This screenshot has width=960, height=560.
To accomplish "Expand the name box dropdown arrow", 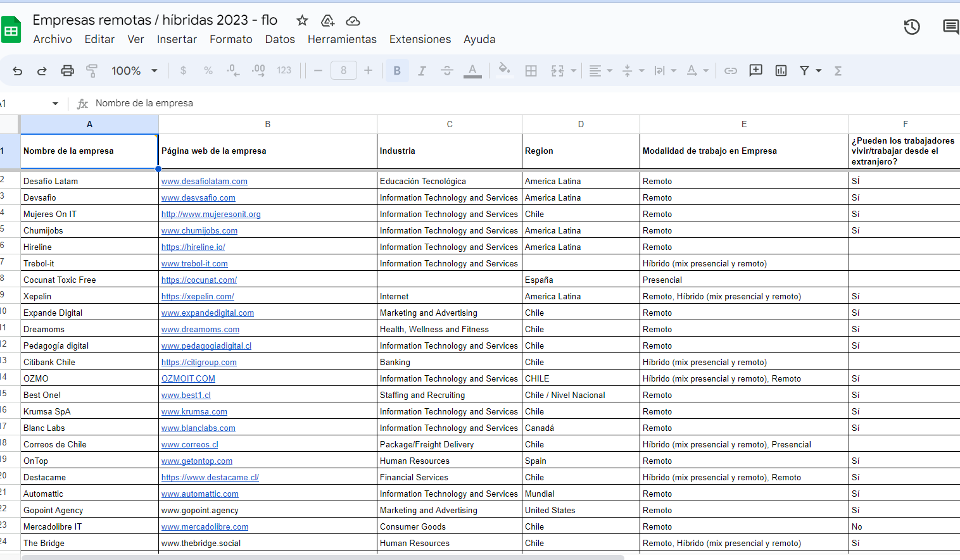I will coord(55,103).
